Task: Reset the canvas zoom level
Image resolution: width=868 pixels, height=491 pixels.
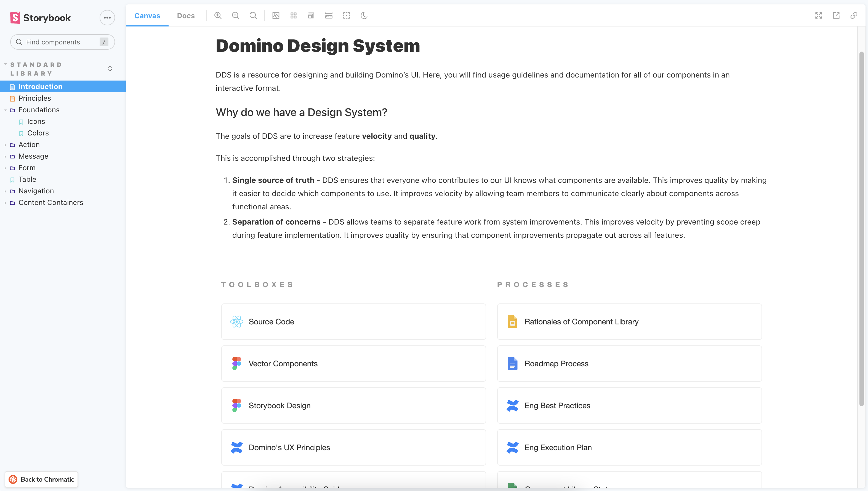Action: tap(253, 15)
